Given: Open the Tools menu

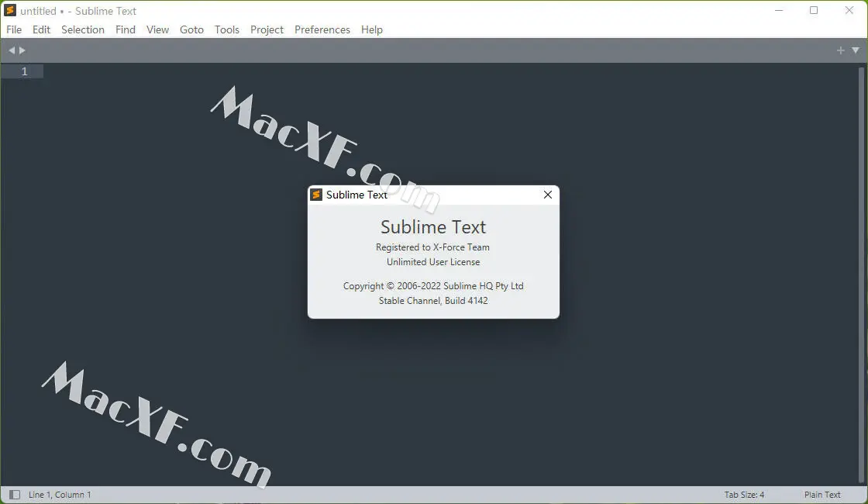Looking at the screenshot, I should [227, 30].
